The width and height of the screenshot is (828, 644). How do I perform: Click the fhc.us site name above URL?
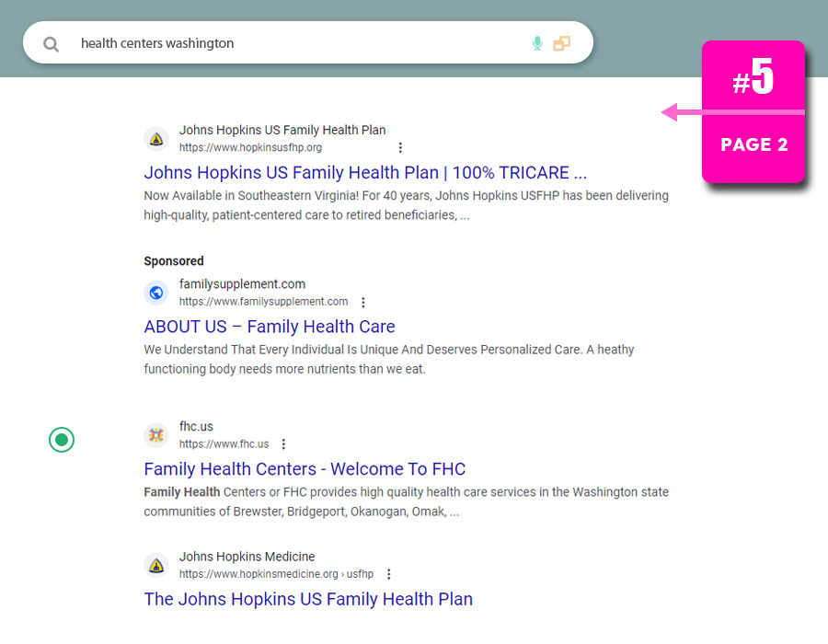point(197,427)
